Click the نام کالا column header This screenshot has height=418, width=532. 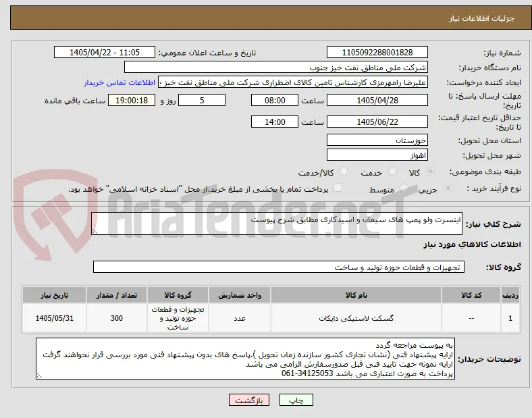pyautogui.click(x=356, y=295)
